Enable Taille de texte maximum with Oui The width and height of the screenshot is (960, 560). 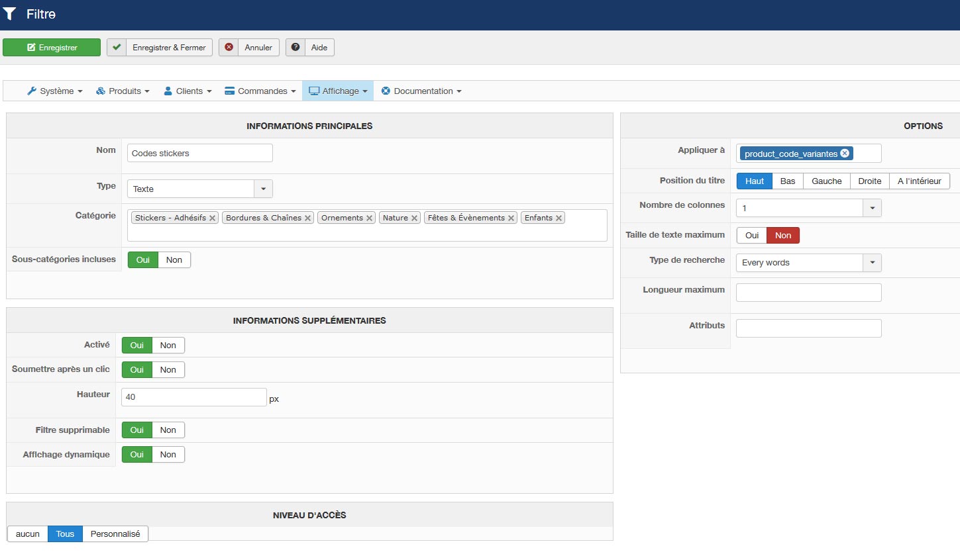751,236
